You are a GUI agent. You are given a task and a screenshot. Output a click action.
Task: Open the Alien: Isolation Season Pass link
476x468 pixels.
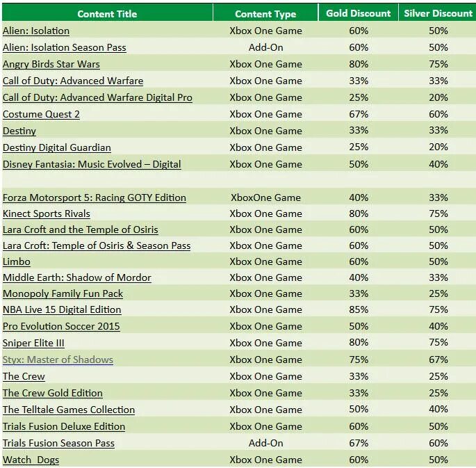pos(65,47)
